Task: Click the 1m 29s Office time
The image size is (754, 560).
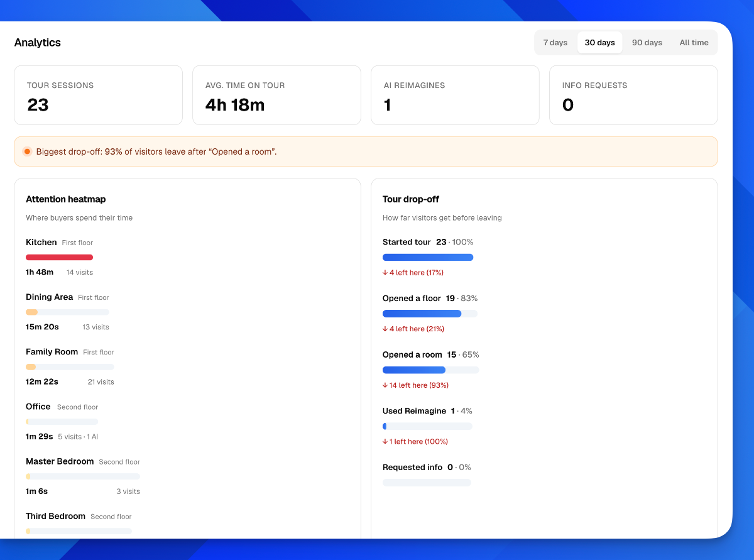Action: (x=40, y=436)
